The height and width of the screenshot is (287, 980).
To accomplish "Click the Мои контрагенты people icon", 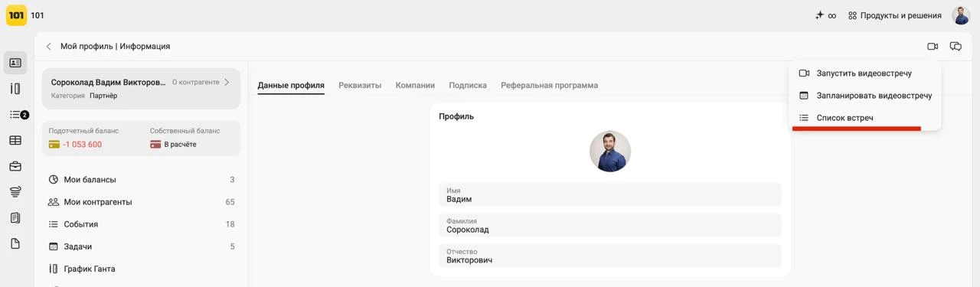I will 54,202.
